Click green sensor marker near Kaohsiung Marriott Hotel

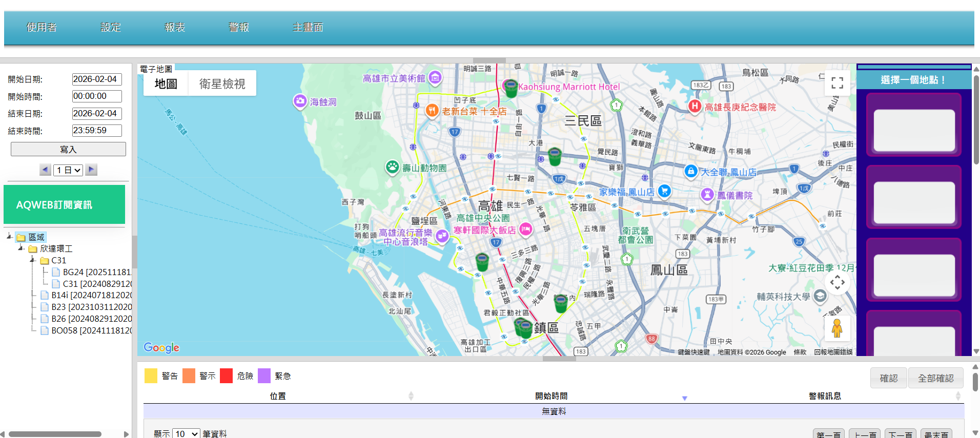[x=511, y=89]
